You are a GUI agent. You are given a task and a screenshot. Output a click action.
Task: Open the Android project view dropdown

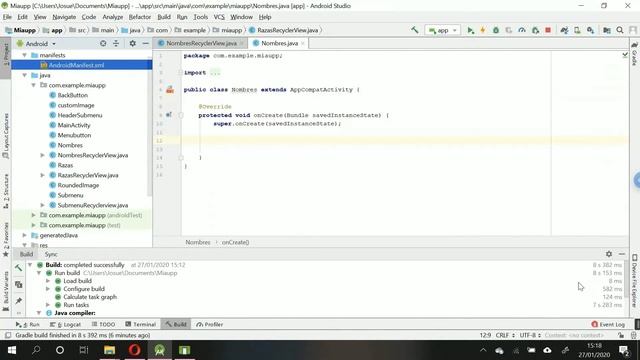tap(36, 44)
